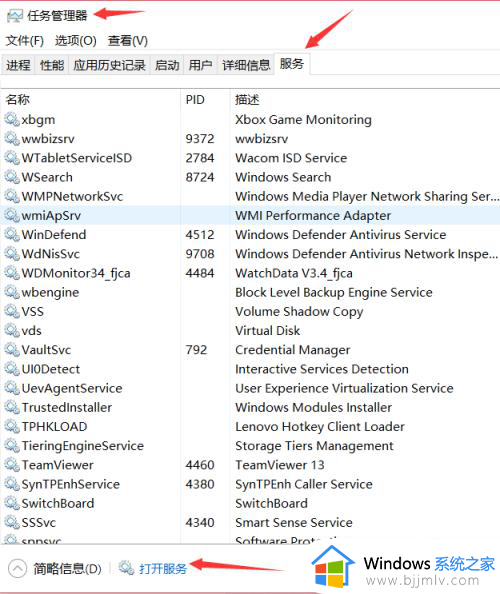Click the Windows Modules Installer description
500x594 pixels.
click(314, 407)
